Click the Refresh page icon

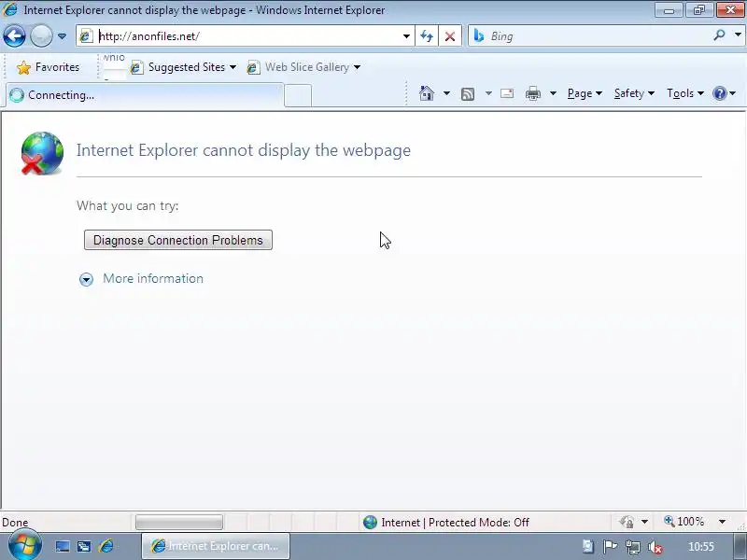427,36
